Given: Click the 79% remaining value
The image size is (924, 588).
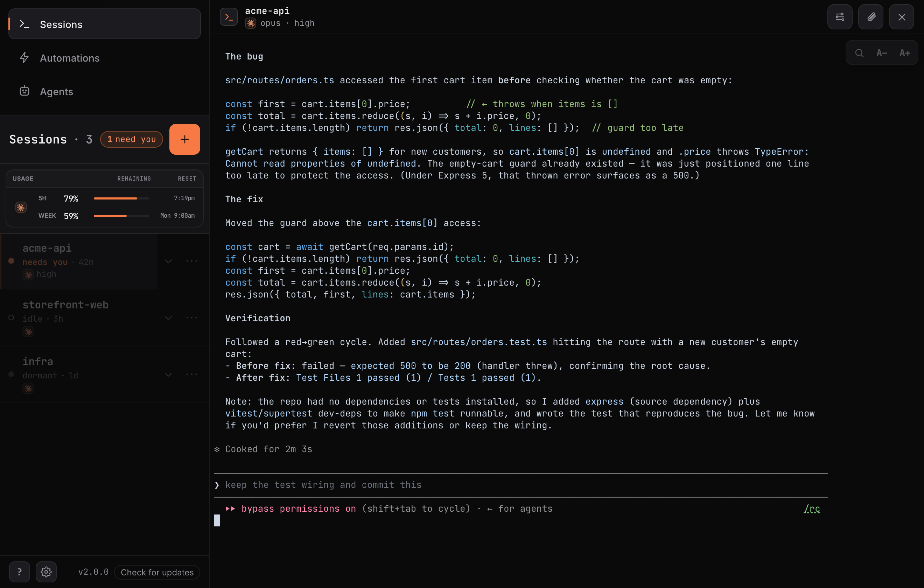Looking at the screenshot, I should click(x=71, y=198).
